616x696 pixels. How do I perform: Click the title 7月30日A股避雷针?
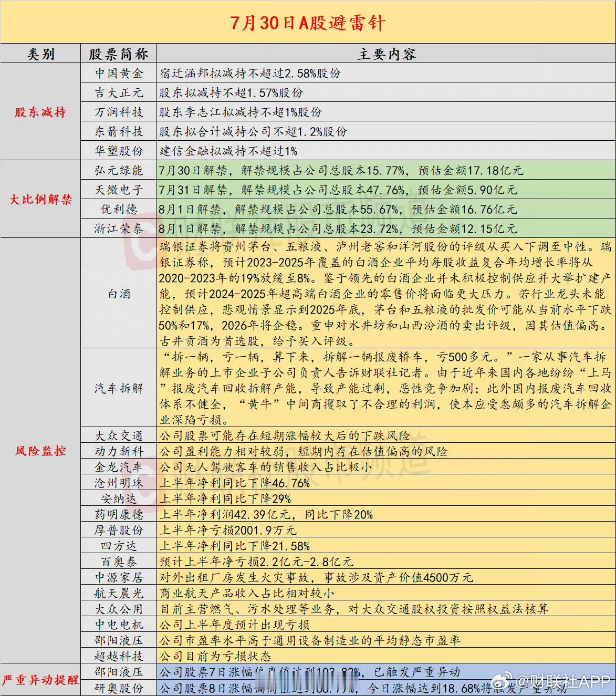(x=308, y=23)
